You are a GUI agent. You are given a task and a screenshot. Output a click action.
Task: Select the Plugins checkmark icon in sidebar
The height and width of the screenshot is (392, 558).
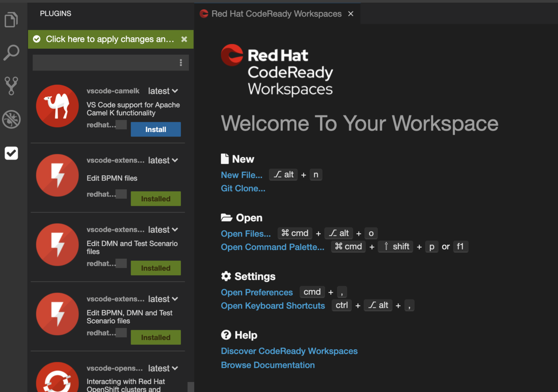pyautogui.click(x=11, y=153)
